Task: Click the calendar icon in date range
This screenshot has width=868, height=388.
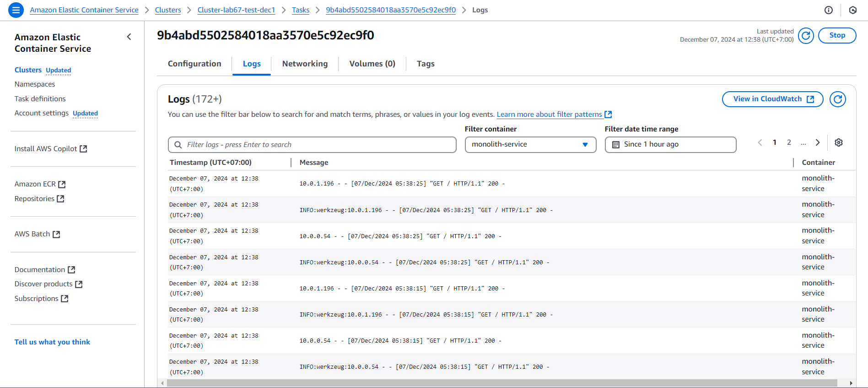Action: pos(616,144)
